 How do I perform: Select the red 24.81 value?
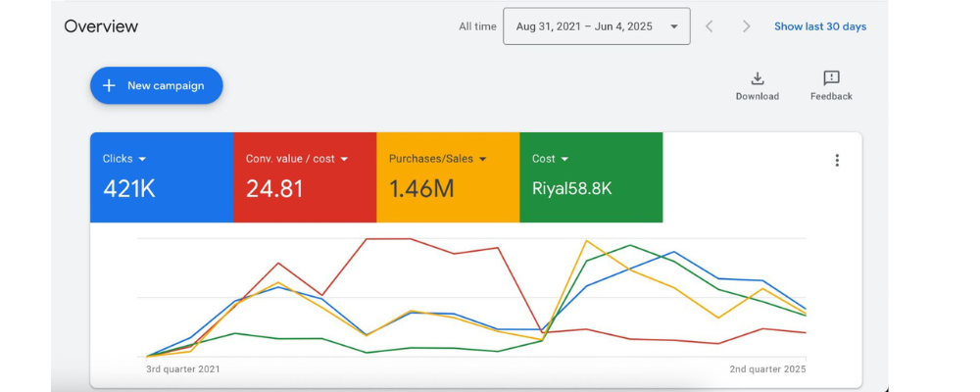click(274, 189)
